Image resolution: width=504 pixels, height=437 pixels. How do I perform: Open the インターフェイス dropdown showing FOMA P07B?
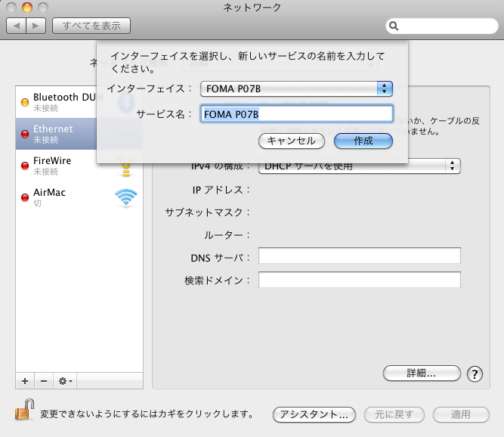(x=297, y=88)
